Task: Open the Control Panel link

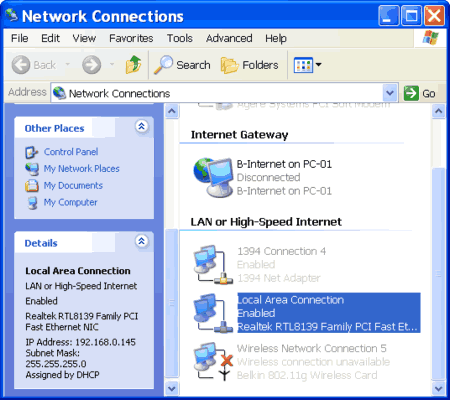Action: (71, 152)
